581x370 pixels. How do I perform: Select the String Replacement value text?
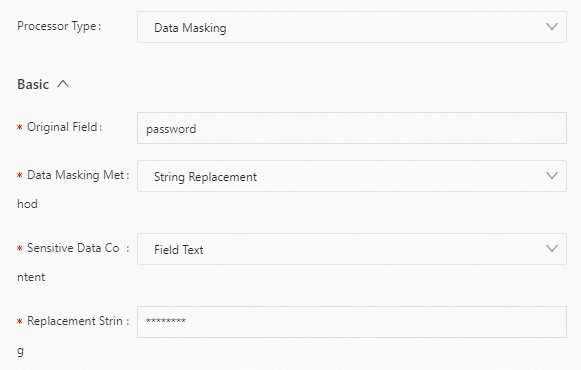[205, 177]
